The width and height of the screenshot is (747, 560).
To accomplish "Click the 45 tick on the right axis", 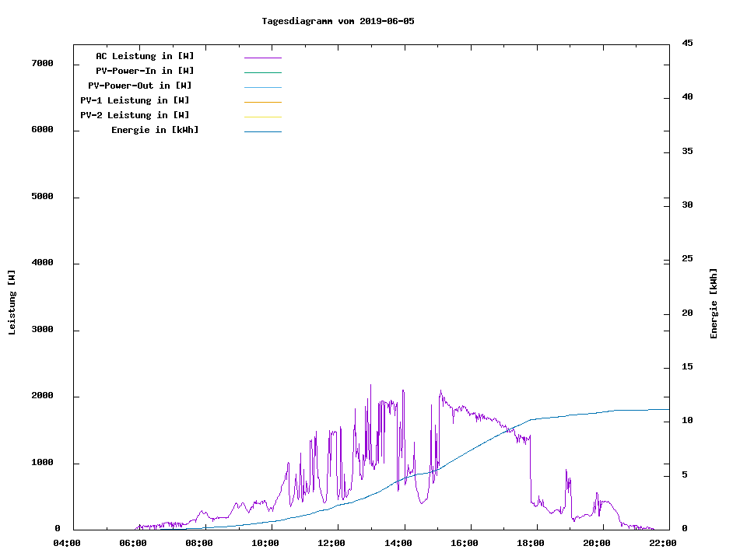I will pos(687,43).
